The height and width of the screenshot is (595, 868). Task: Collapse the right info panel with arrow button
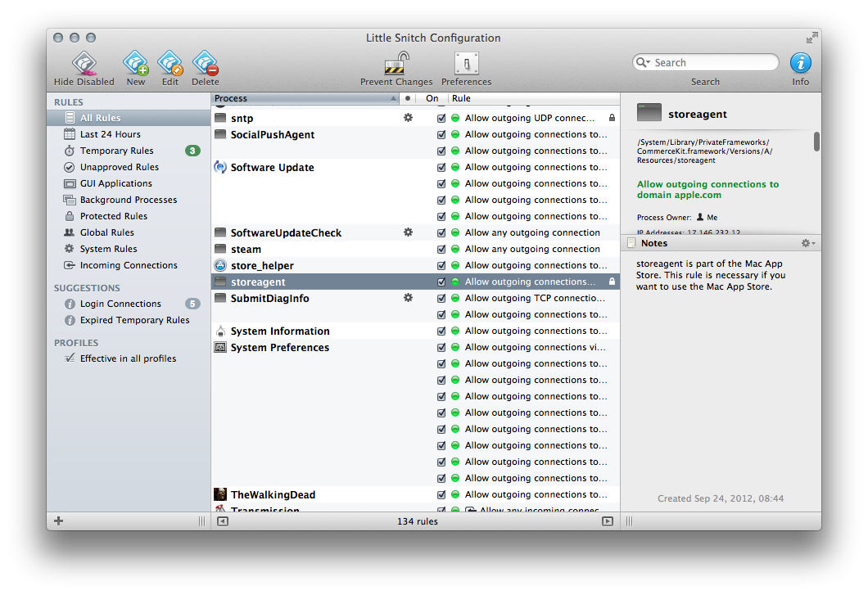tap(608, 521)
